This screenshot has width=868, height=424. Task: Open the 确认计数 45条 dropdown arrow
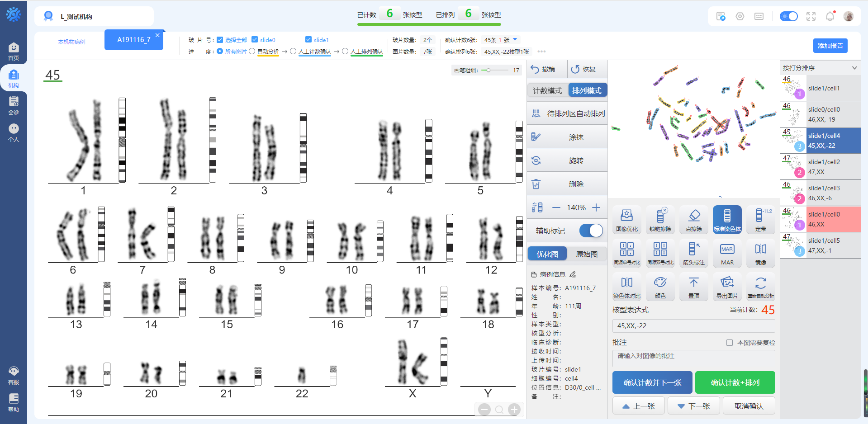tap(515, 40)
